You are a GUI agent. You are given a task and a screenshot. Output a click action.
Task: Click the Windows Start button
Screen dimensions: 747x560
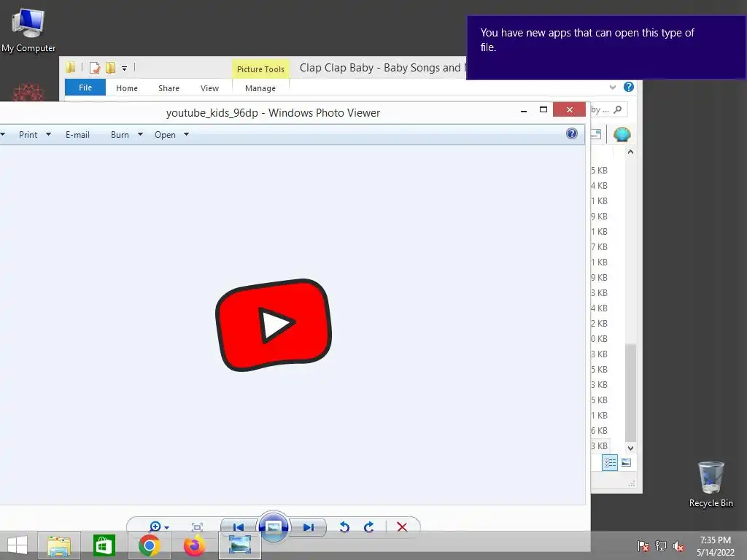[18, 545]
